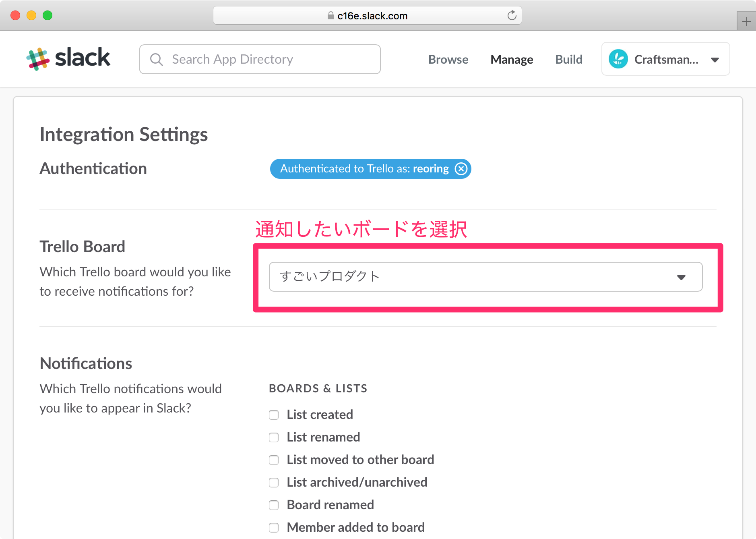This screenshot has height=539, width=756.
Task: Open the Browse menu item
Action: point(448,60)
